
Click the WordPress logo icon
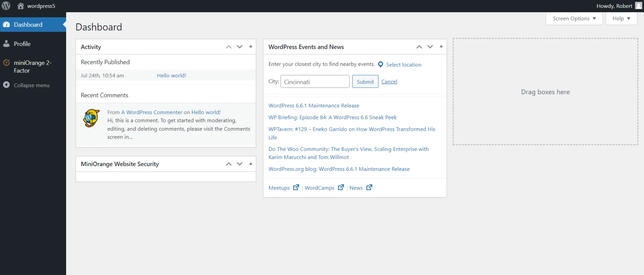tap(6, 6)
